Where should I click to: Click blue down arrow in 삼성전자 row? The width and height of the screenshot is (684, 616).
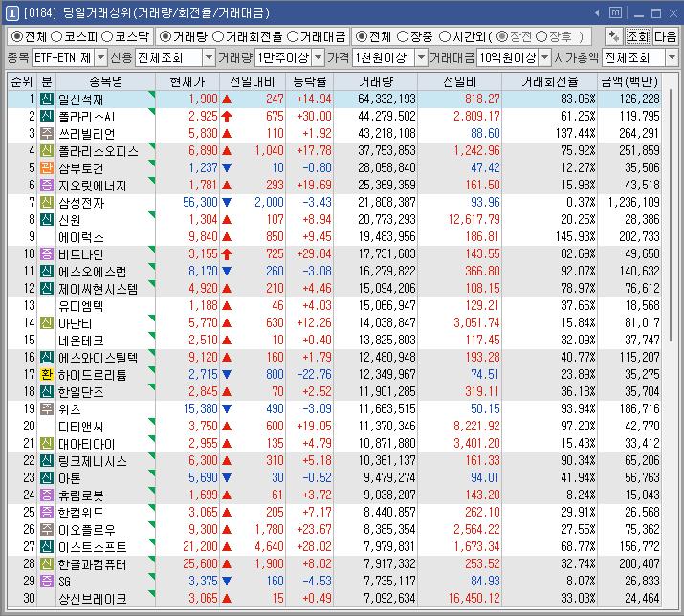pos(227,203)
